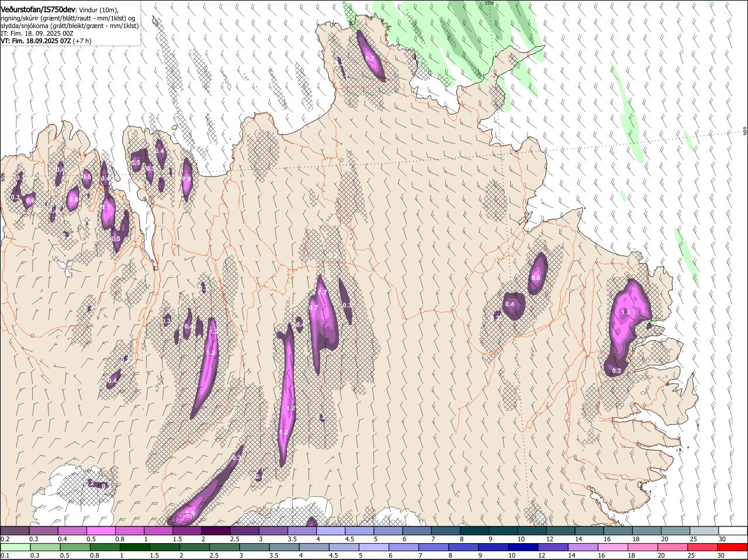Select lower legend pale green swatch 0.1 to 0.3

(15, 547)
